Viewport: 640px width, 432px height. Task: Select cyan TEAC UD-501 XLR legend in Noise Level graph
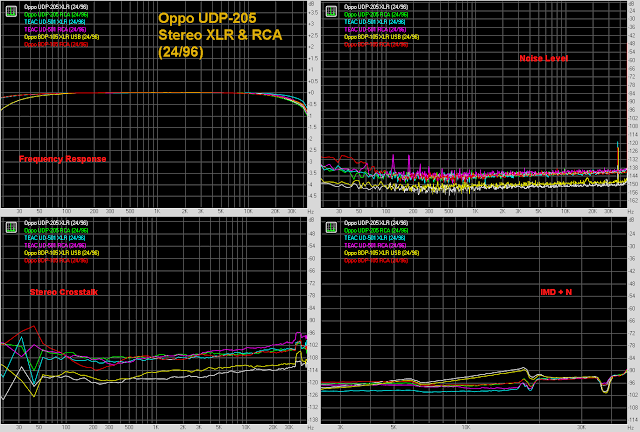click(x=375, y=22)
